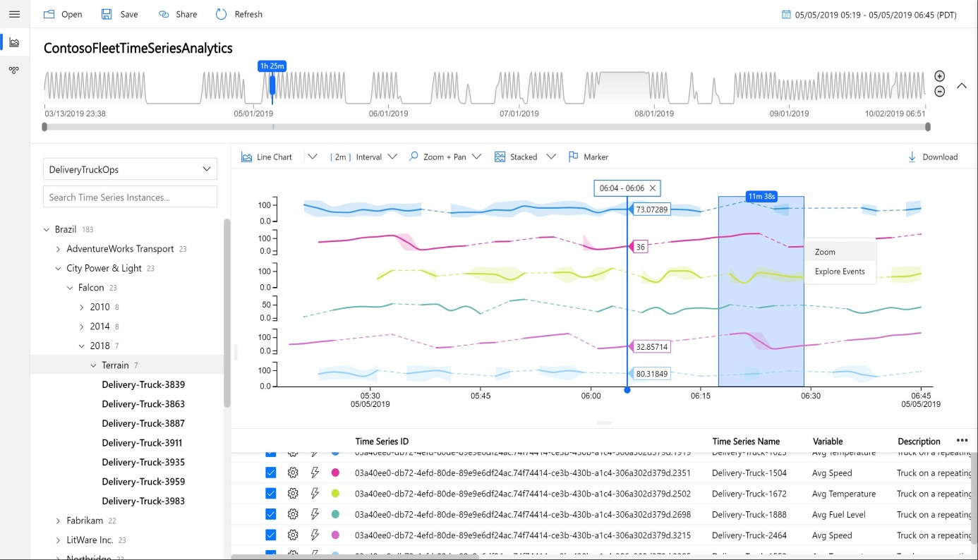978x560 pixels.
Task: Collapse the availability chart with chevron
Action: pos(961,85)
